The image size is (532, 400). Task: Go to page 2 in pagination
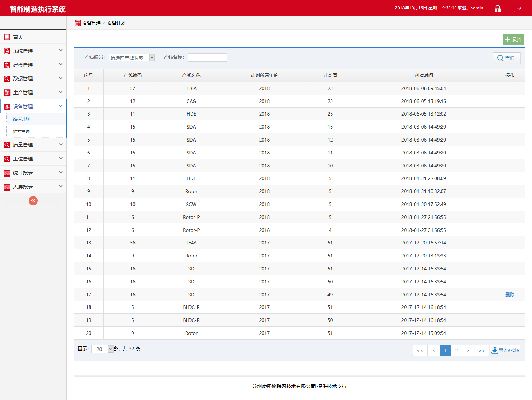click(x=456, y=351)
